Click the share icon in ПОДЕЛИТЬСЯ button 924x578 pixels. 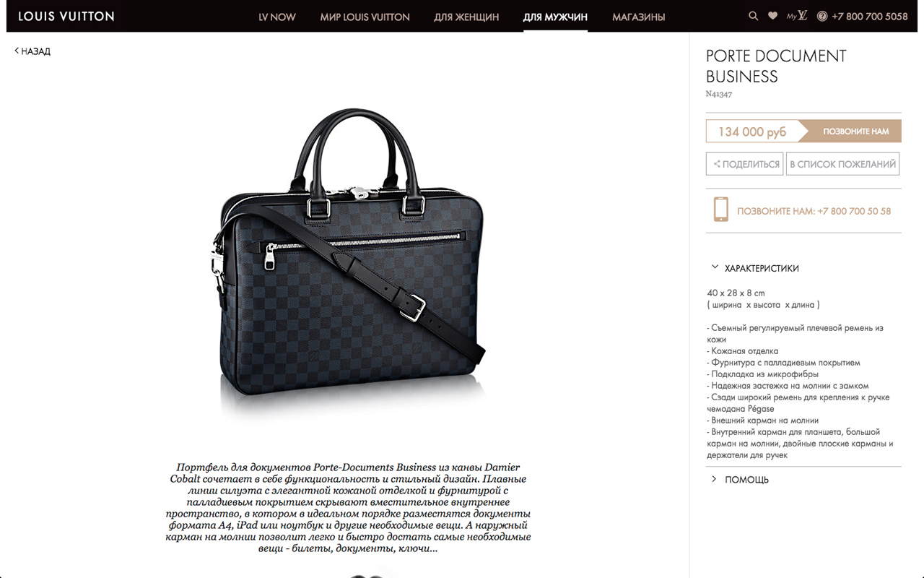(x=717, y=164)
